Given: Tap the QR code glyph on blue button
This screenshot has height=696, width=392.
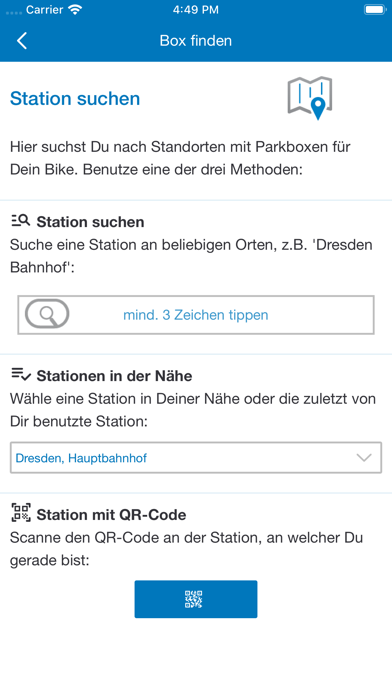Looking at the screenshot, I should [x=194, y=599].
